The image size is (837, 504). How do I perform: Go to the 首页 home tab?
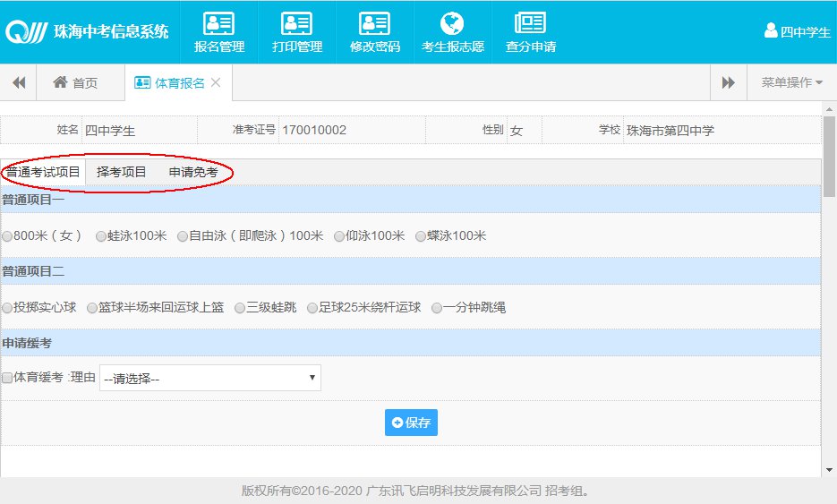tap(75, 82)
